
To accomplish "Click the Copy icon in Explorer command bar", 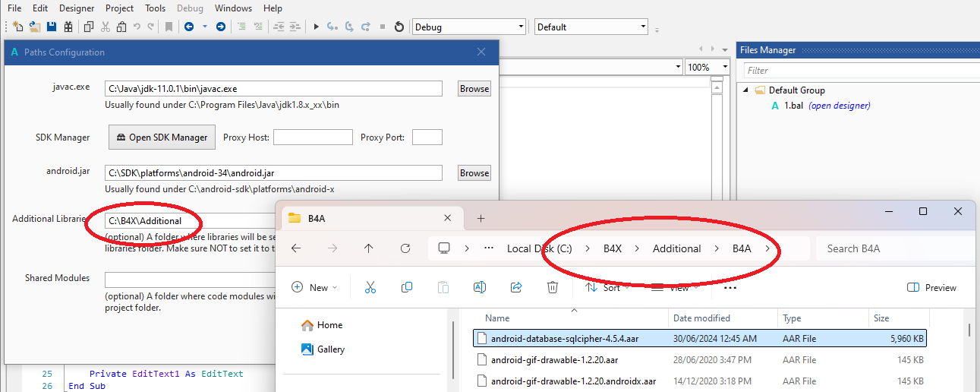I will pos(407,287).
